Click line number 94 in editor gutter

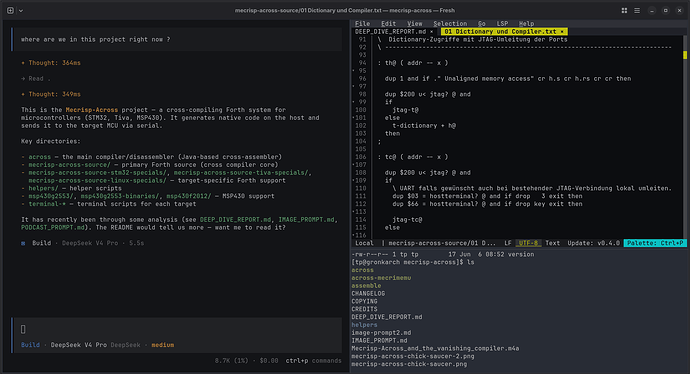362,63
